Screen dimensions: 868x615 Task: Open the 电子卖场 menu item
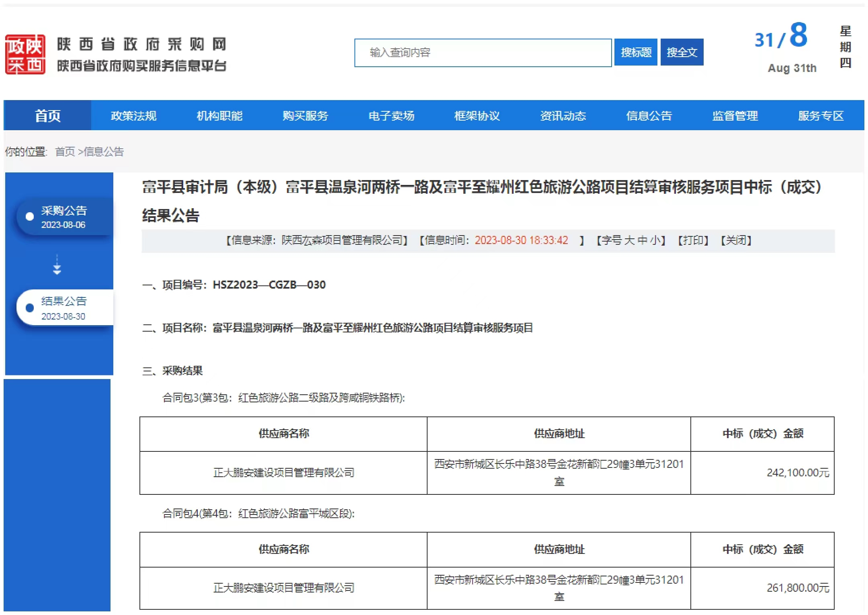coord(391,116)
